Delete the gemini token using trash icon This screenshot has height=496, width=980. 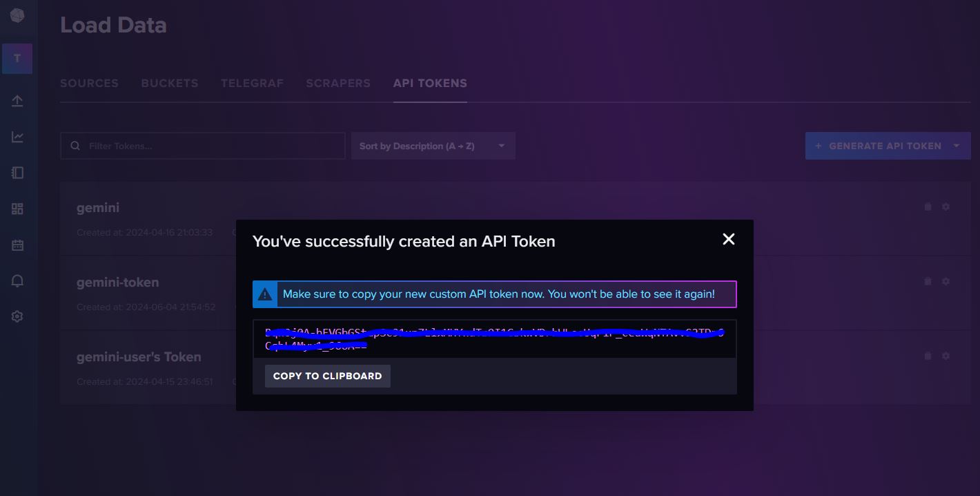(928, 207)
